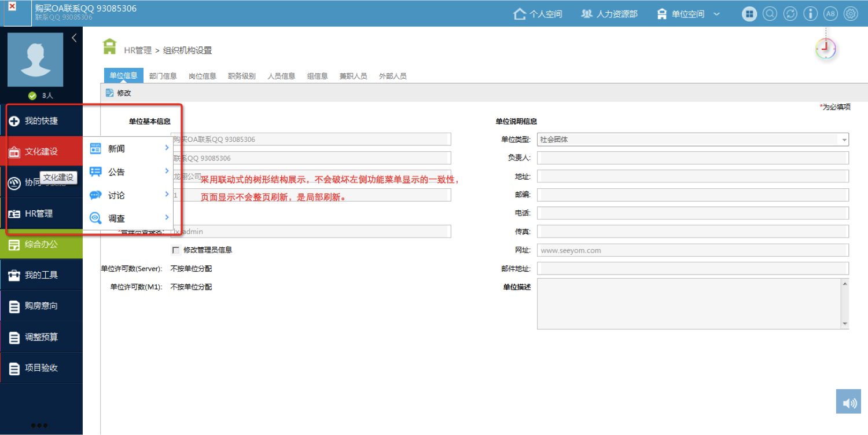Toggle the 修改管理员信息 checkbox
The height and width of the screenshot is (435, 868).
(x=176, y=250)
